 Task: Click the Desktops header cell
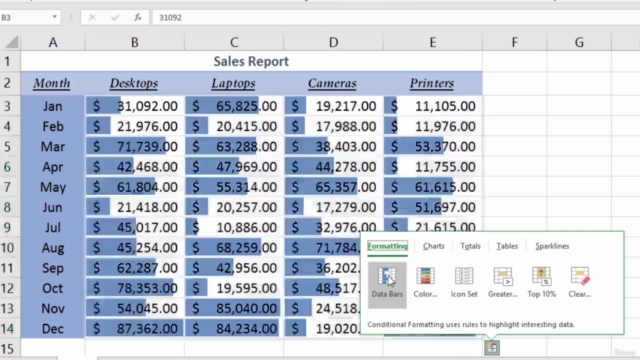[x=134, y=83]
